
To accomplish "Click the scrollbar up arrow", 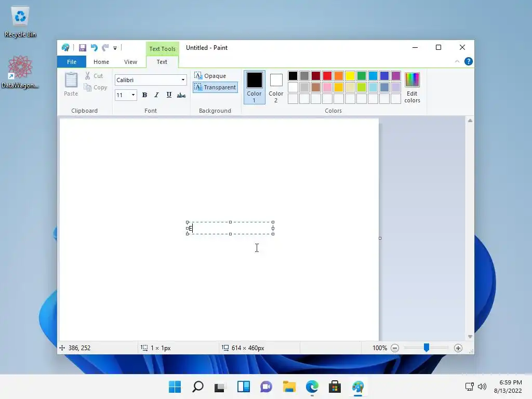I will 470,121.
